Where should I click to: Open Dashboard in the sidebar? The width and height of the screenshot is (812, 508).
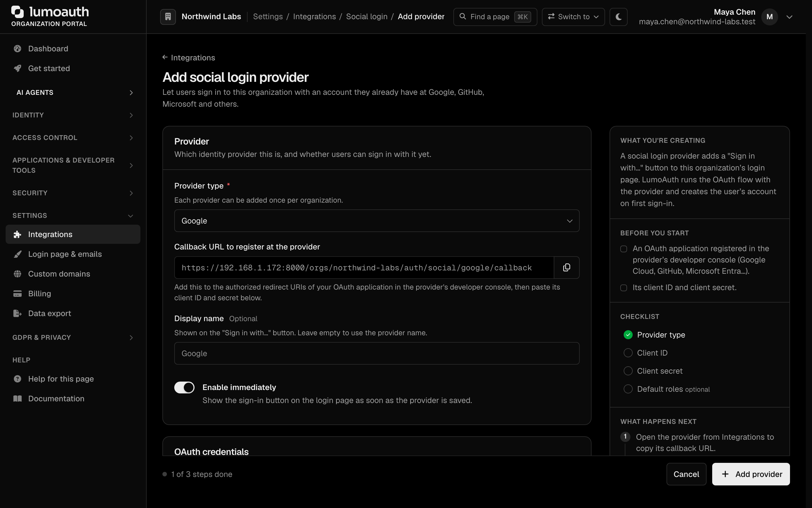pyautogui.click(x=73, y=49)
